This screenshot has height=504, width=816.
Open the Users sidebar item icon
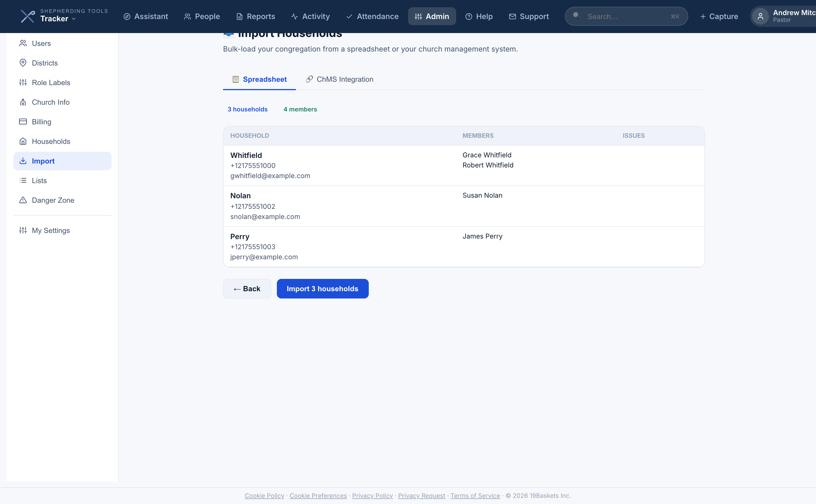23,43
